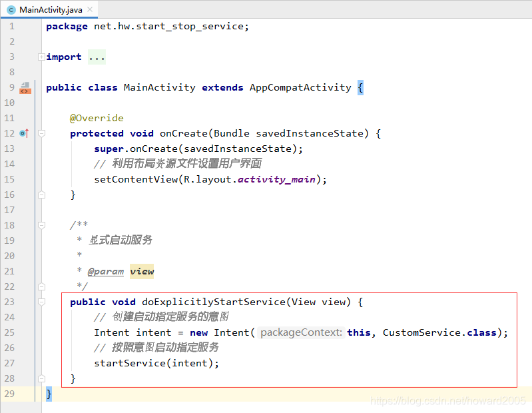Collapse the onCreate method at line 12

tap(41, 133)
